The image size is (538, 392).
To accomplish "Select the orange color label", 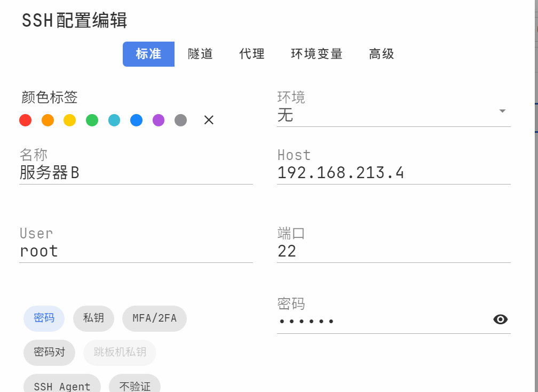I will pos(48,120).
